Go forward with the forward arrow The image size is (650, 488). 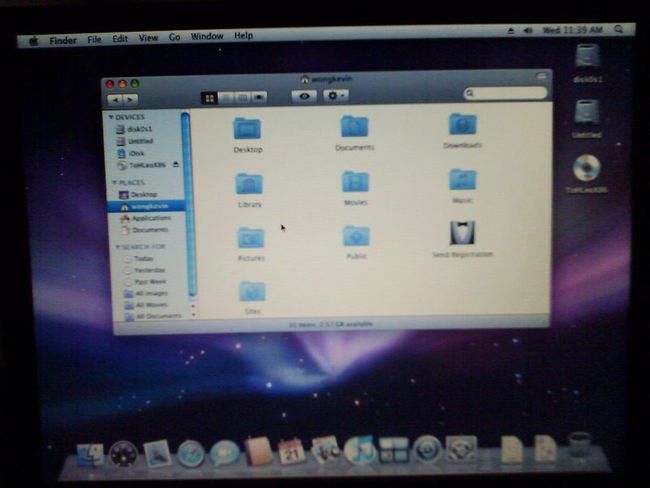(x=130, y=100)
